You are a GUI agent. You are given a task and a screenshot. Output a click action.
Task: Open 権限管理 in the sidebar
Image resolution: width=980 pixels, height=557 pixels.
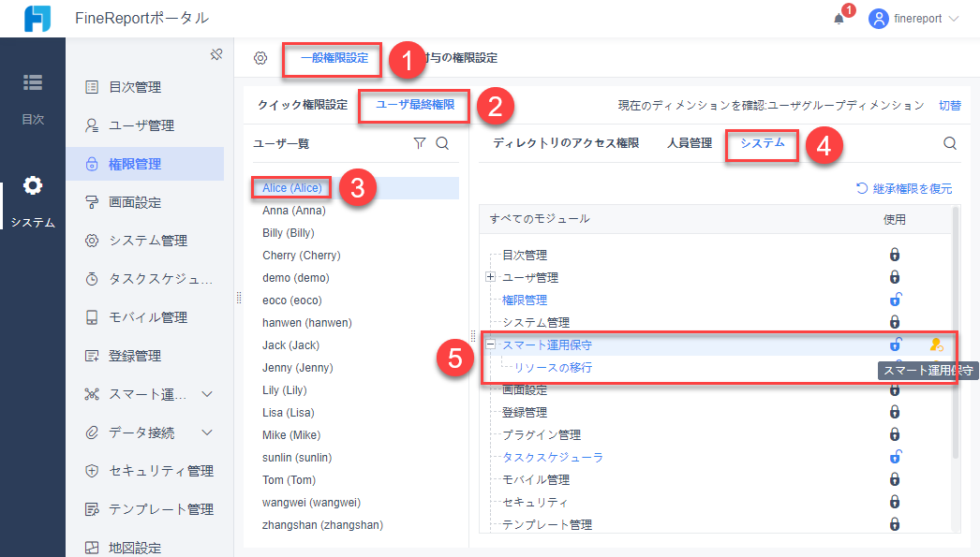[145, 164]
